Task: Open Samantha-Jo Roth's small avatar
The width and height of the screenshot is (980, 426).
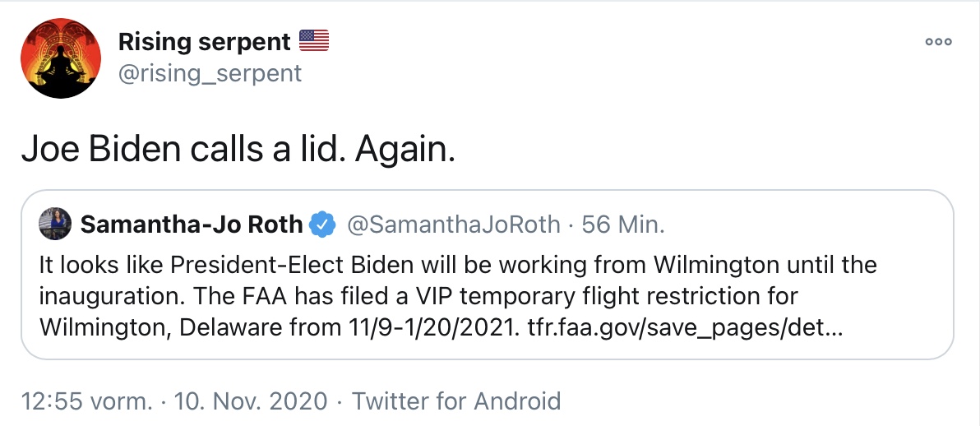Action: 55,224
